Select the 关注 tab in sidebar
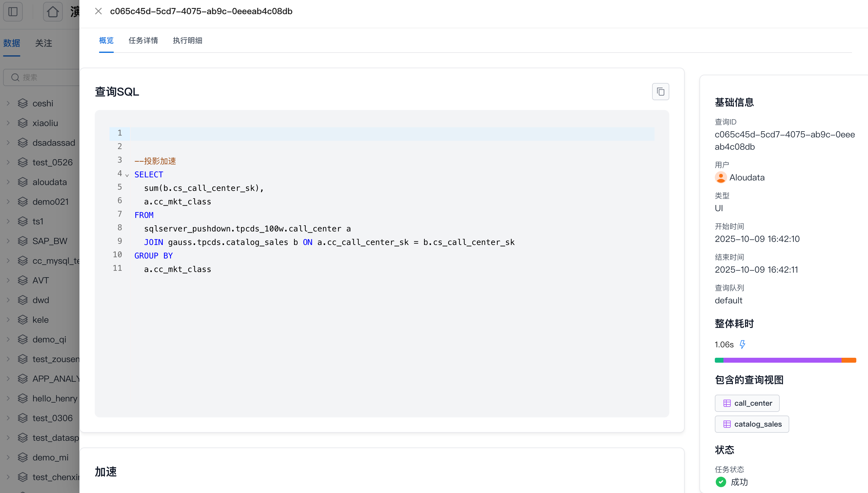This screenshot has height=493, width=868. (44, 43)
